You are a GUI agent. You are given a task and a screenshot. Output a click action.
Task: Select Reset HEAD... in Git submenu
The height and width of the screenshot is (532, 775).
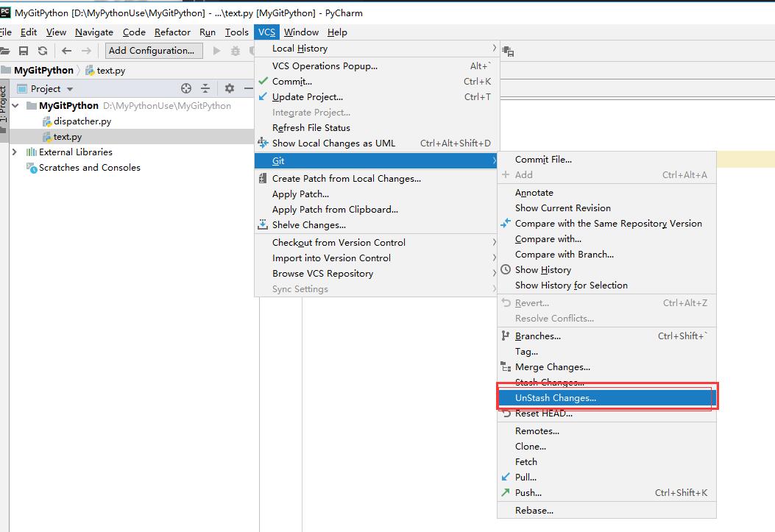(x=606, y=414)
